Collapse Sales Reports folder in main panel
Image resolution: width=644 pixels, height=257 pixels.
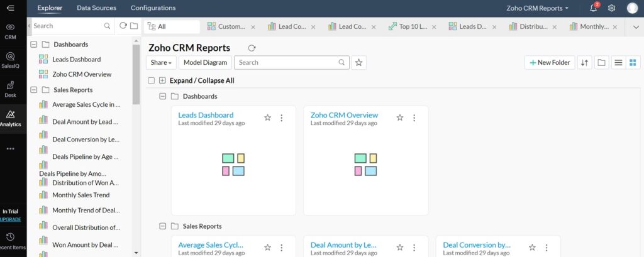click(x=162, y=226)
